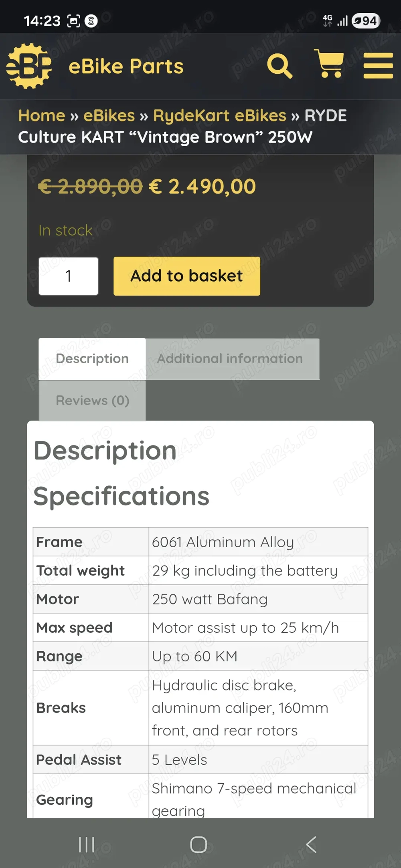
Task: Open the recent apps icon
Action: coord(87,844)
